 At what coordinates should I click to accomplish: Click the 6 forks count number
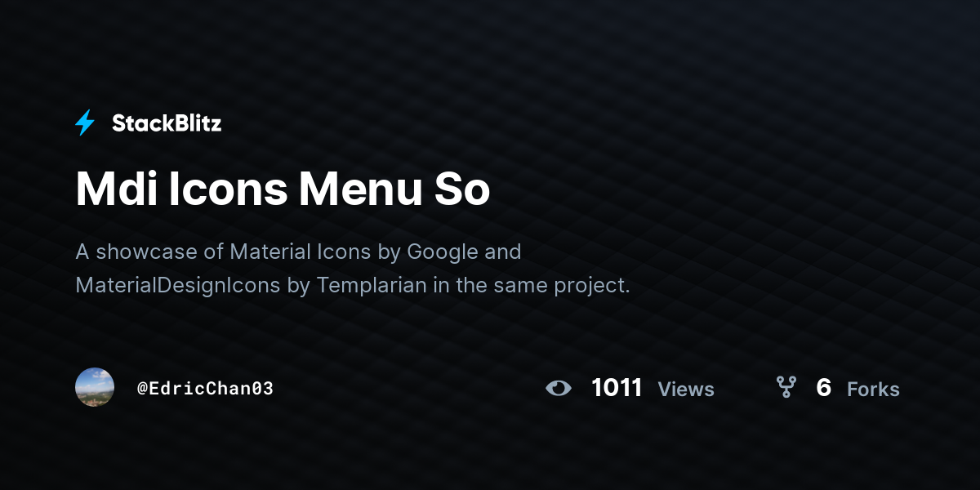(x=823, y=388)
